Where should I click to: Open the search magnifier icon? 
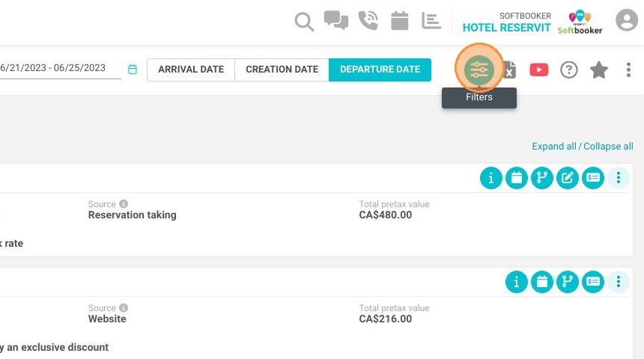pyautogui.click(x=304, y=22)
